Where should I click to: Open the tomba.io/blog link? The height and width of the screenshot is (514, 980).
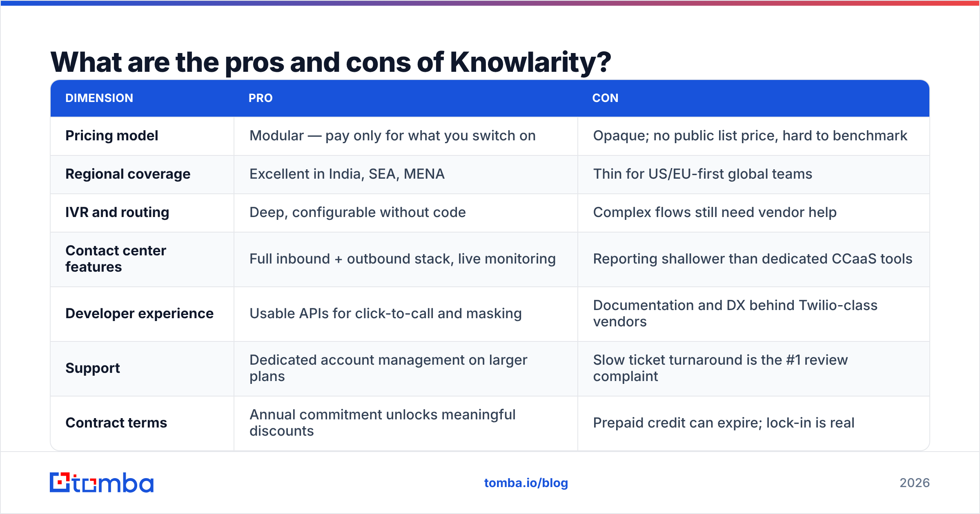click(x=526, y=483)
